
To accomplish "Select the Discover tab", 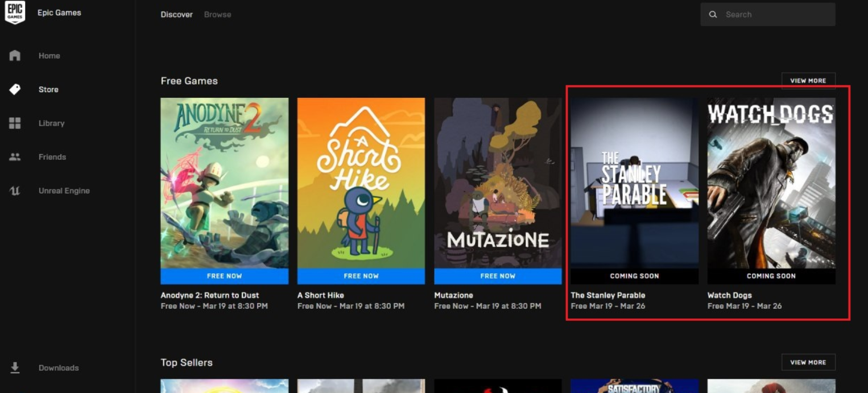I will pyautogui.click(x=176, y=15).
